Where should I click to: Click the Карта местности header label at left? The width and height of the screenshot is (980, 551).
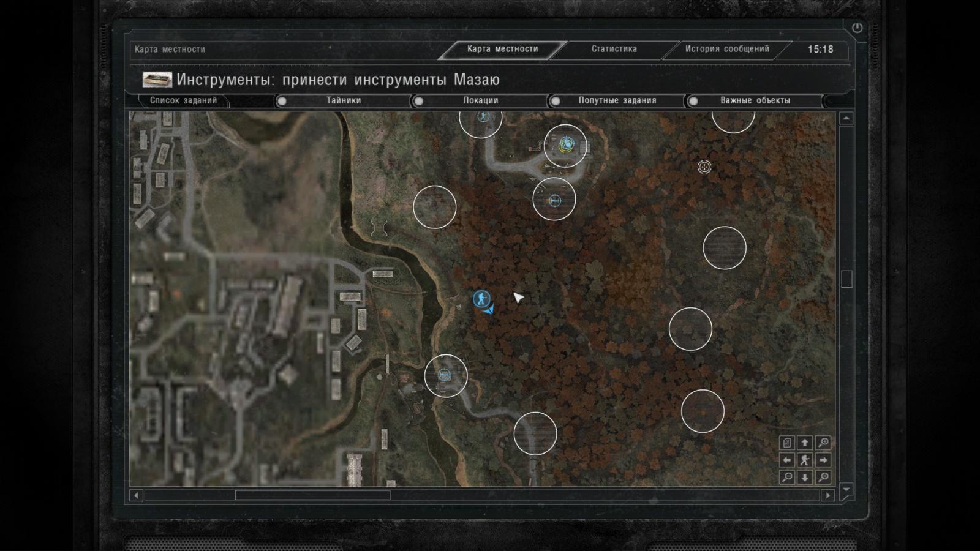(x=170, y=49)
